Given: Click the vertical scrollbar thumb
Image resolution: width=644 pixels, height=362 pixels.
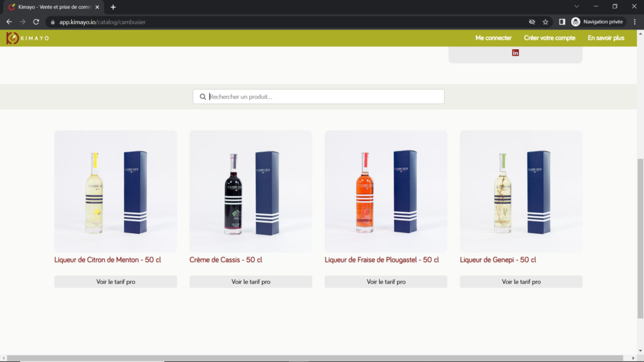Looking at the screenshot, I should pyautogui.click(x=640, y=238).
